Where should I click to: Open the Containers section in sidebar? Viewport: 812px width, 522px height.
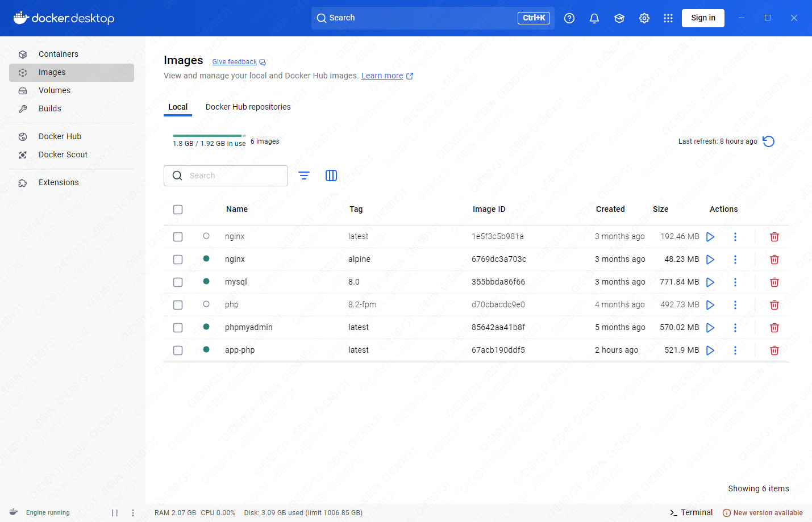(58, 54)
